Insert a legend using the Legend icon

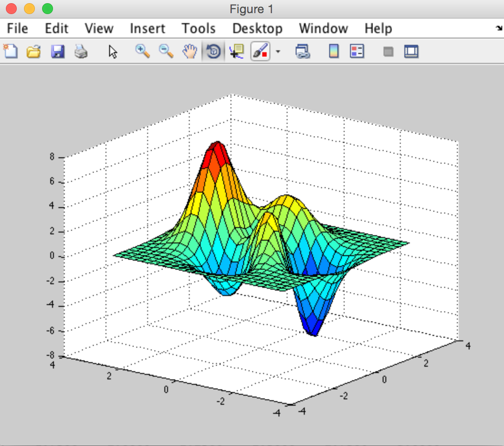(x=357, y=52)
